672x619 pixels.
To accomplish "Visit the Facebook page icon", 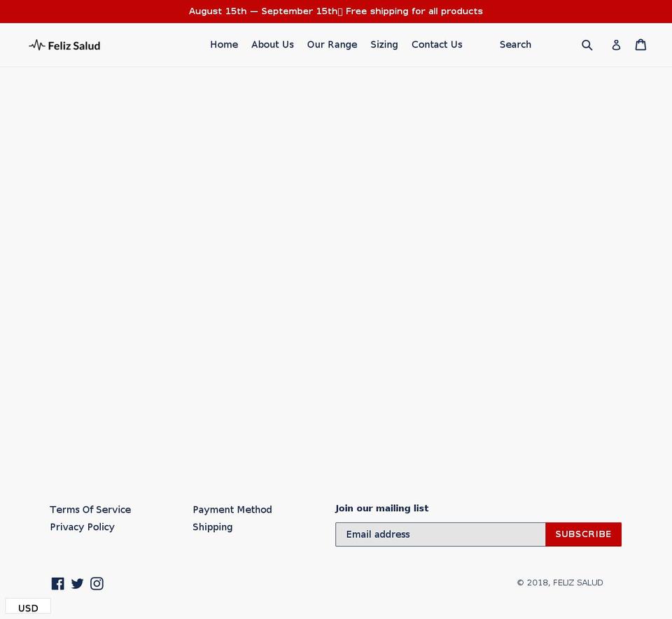I will click(x=58, y=583).
